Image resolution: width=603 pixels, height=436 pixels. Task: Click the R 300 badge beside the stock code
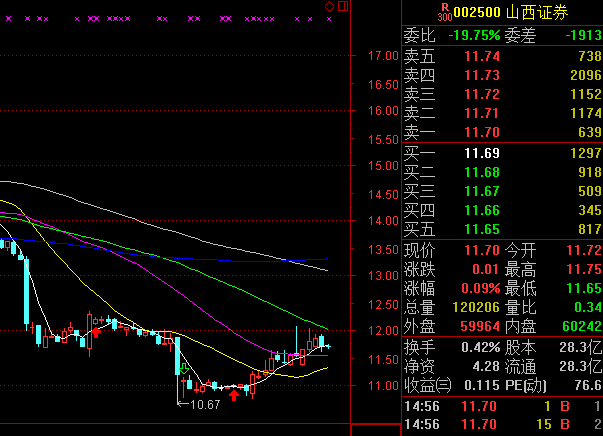tap(445, 12)
